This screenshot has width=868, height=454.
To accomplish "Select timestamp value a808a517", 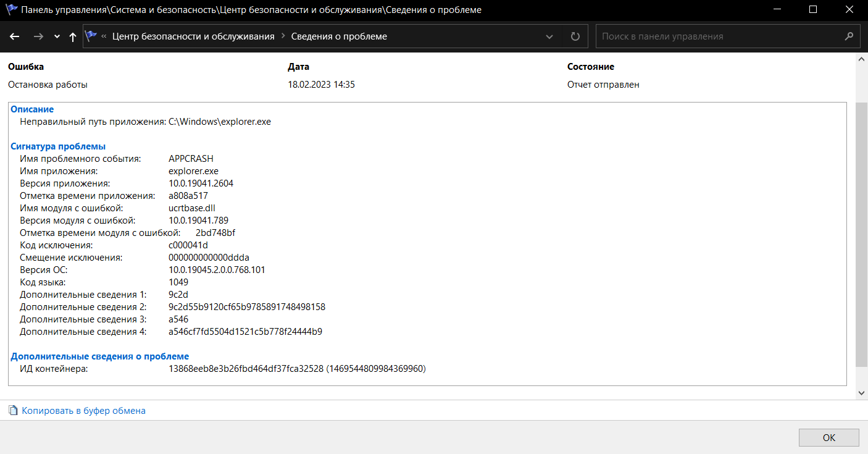I will pos(188,196).
